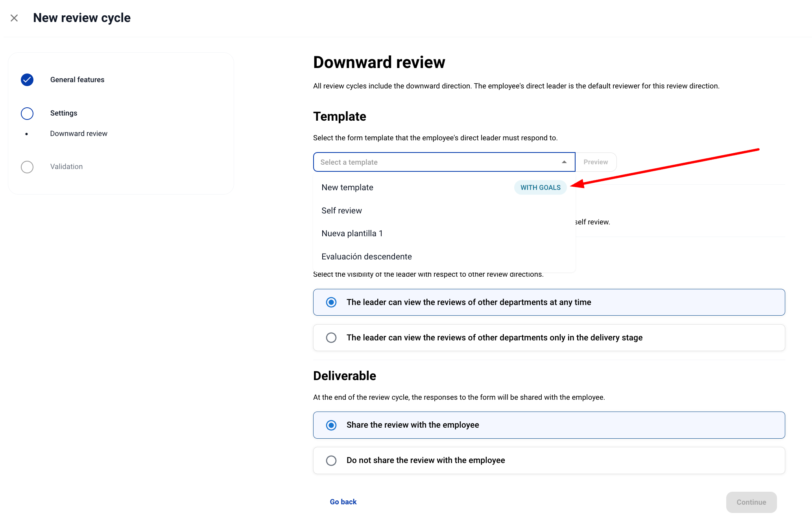Select Evaluación descendente template
812x522 pixels.
pyautogui.click(x=366, y=257)
